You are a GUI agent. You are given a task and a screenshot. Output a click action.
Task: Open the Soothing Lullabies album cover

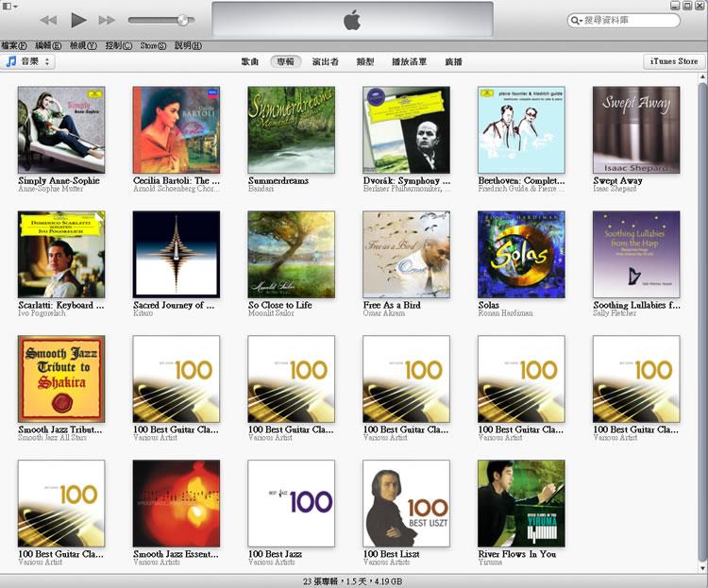[636, 254]
